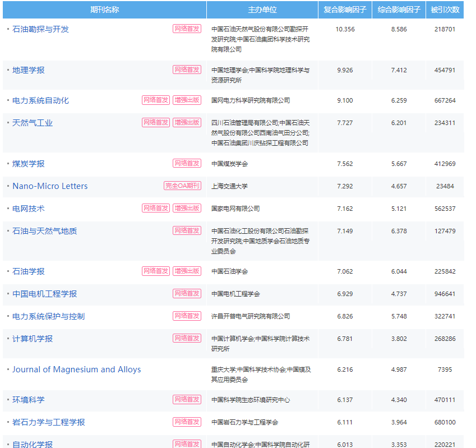Open journal 地理学报
The width and height of the screenshot is (476, 448).
tap(28, 70)
